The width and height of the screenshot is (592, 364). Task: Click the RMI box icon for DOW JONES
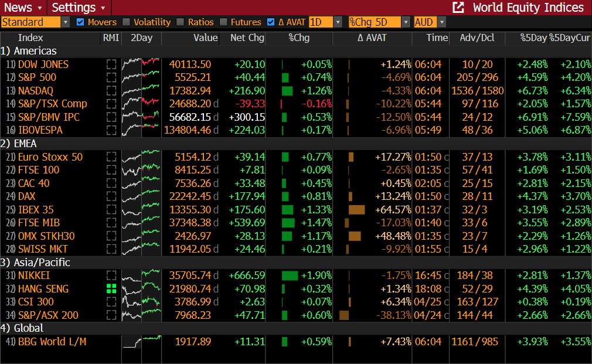tap(111, 64)
